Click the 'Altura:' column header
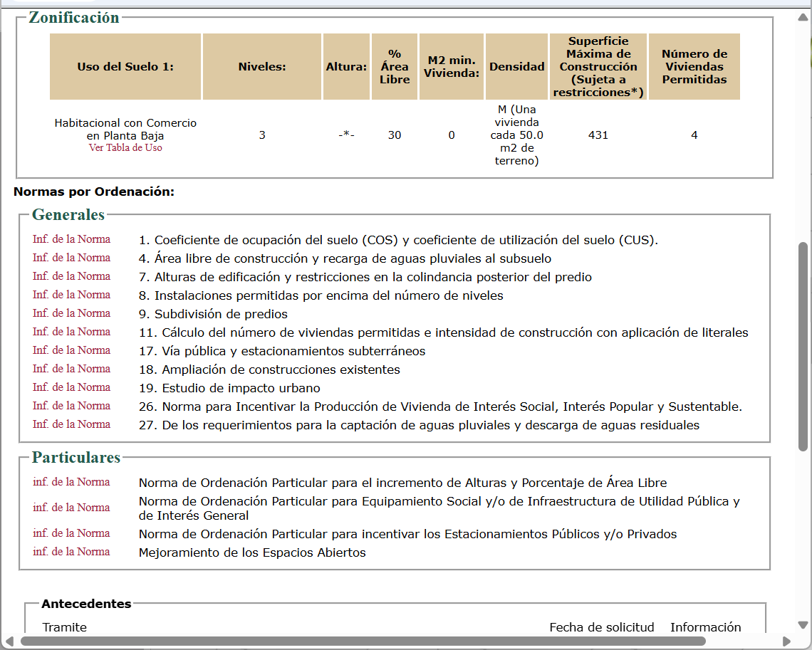812x650 pixels. point(346,67)
